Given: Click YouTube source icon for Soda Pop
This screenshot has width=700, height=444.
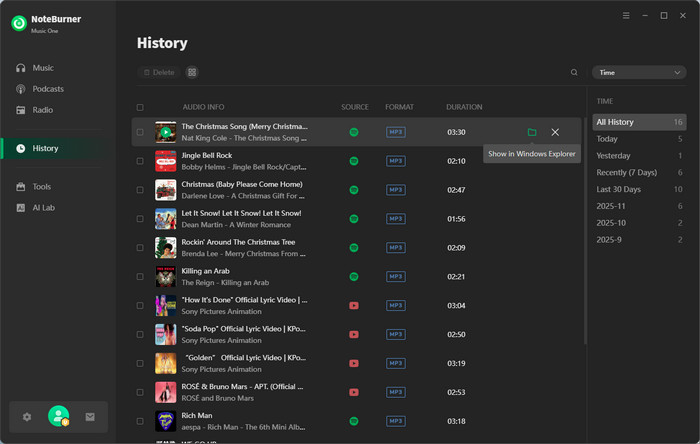Looking at the screenshot, I should pos(354,335).
